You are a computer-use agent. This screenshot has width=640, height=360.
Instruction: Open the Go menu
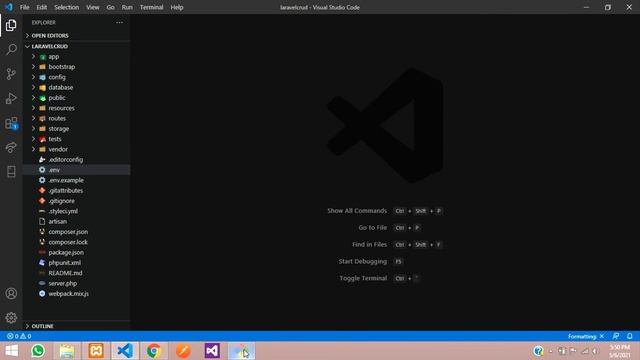coord(110,7)
